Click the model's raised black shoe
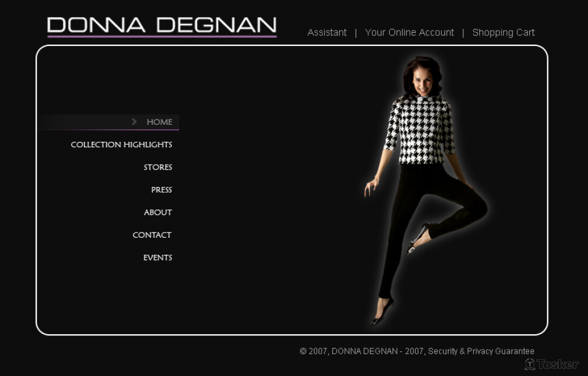This screenshot has width=588, height=376. (x=418, y=239)
